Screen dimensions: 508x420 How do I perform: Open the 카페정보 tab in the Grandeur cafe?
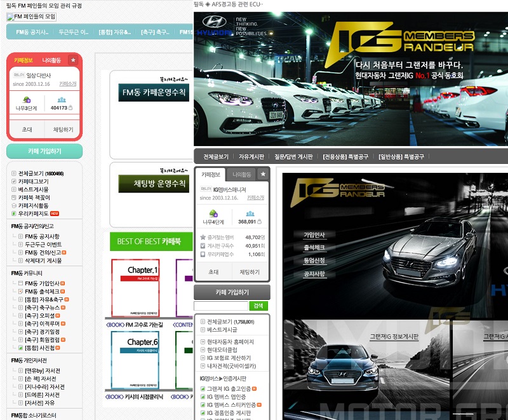tap(211, 174)
